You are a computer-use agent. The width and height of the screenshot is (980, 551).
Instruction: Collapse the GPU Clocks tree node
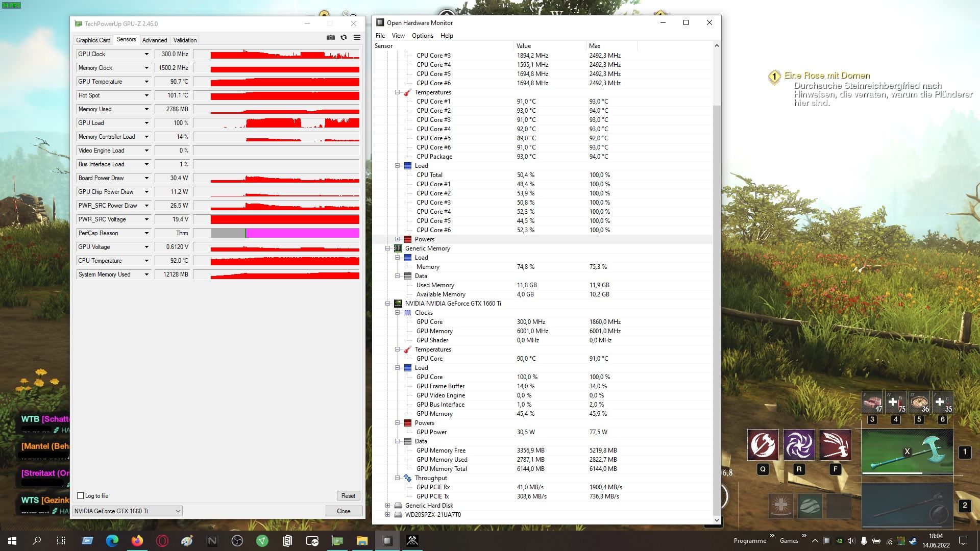[397, 313]
